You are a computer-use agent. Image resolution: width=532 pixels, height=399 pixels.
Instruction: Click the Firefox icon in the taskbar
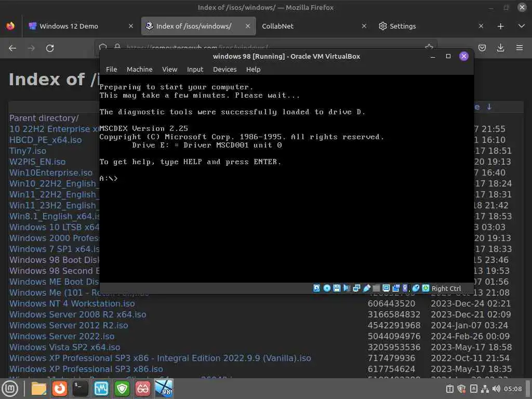coord(60,389)
